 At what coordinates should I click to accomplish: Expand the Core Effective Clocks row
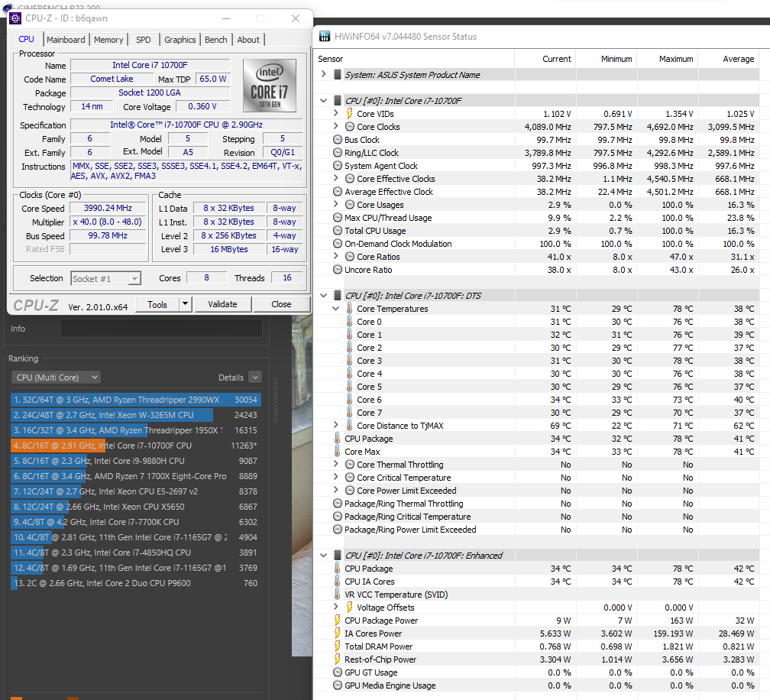tap(336, 178)
